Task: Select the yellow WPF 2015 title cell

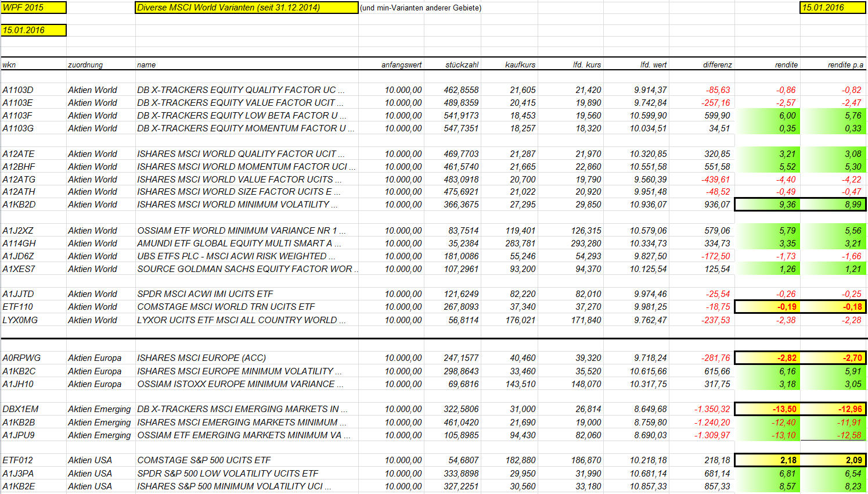Action: click(x=34, y=8)
